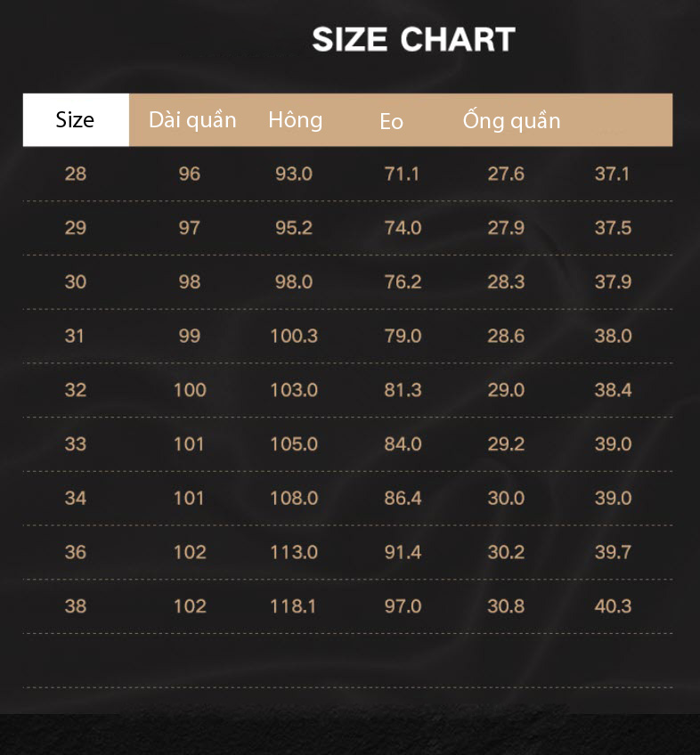Click hip value 100.3
This screenshot has width=700, height=755.
[294, 336]
